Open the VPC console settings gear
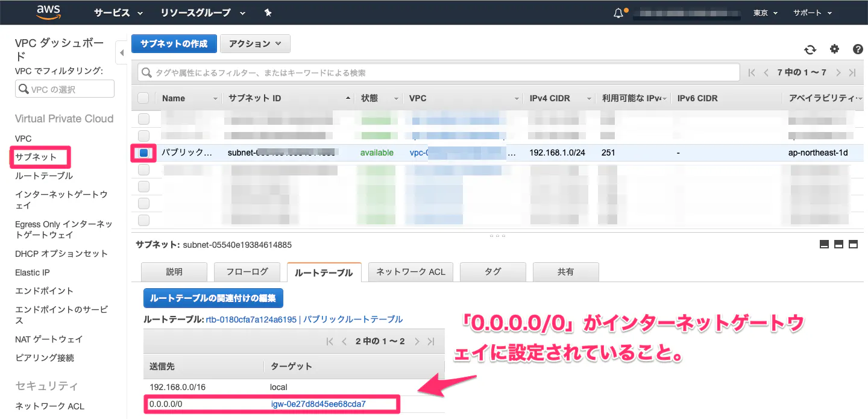 point(834,49)
